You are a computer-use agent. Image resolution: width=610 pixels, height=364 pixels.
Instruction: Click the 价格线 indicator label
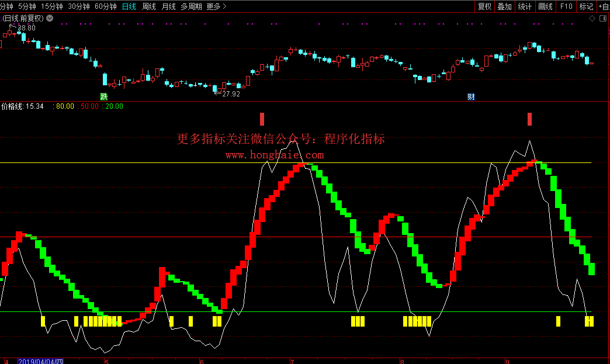coord(13,106)
